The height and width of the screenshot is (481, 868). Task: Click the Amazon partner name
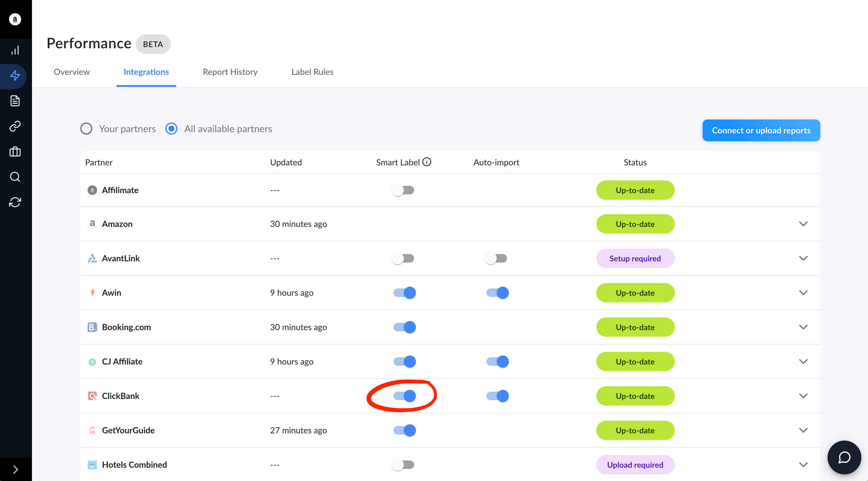[117, 224]
